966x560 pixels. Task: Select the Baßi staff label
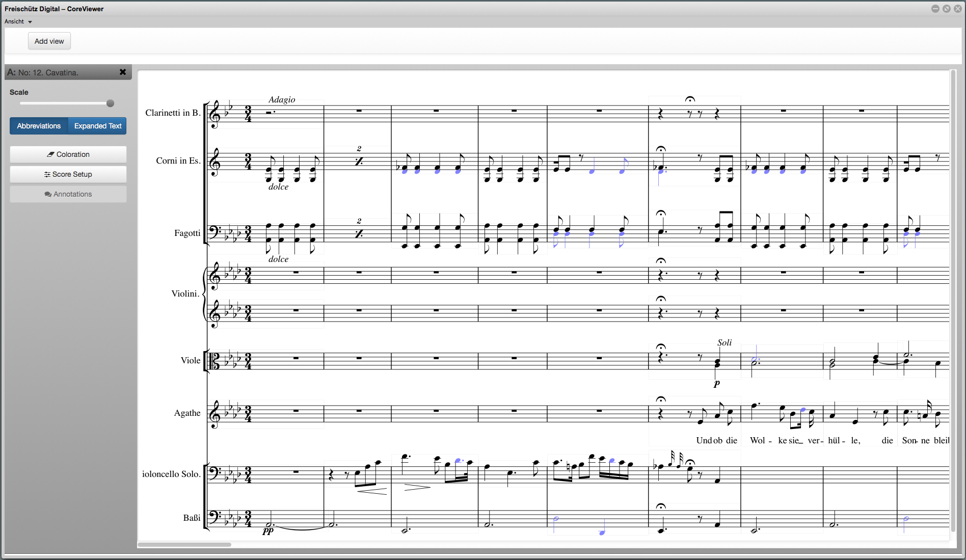(192, 518)
